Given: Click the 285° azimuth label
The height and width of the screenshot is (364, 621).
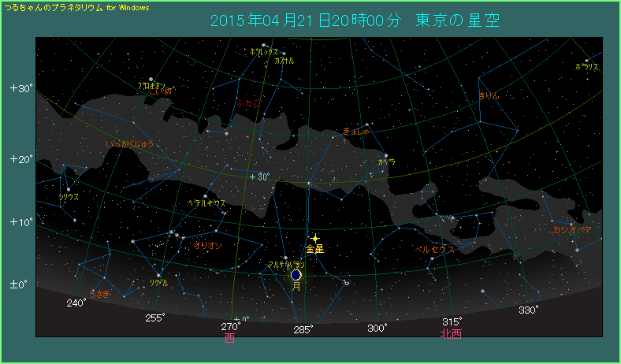Looking at the screenshot, I should coord(303,329).
